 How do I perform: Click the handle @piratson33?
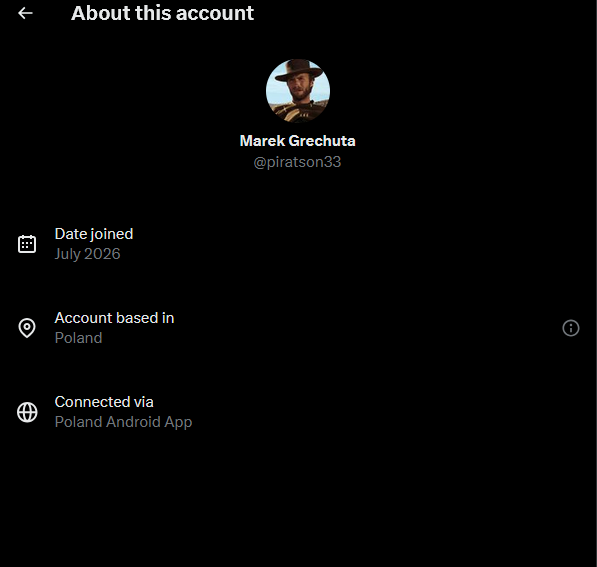pos(297,162)
